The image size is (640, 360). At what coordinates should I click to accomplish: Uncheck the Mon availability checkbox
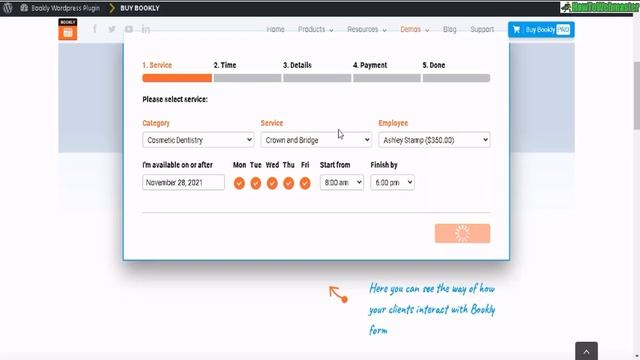[239, 183]
